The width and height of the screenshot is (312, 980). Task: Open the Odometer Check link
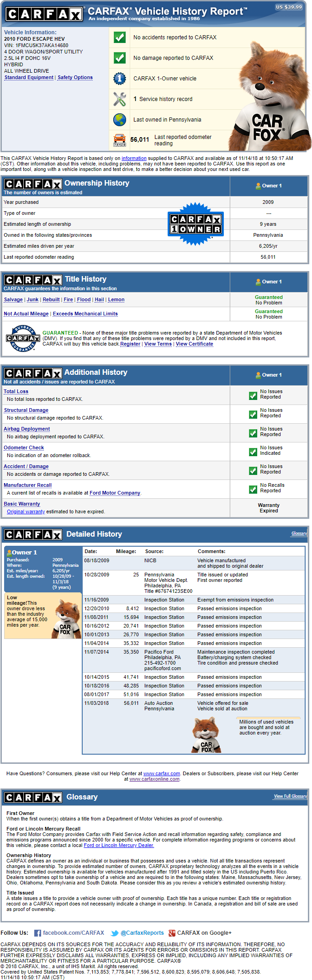24,448
